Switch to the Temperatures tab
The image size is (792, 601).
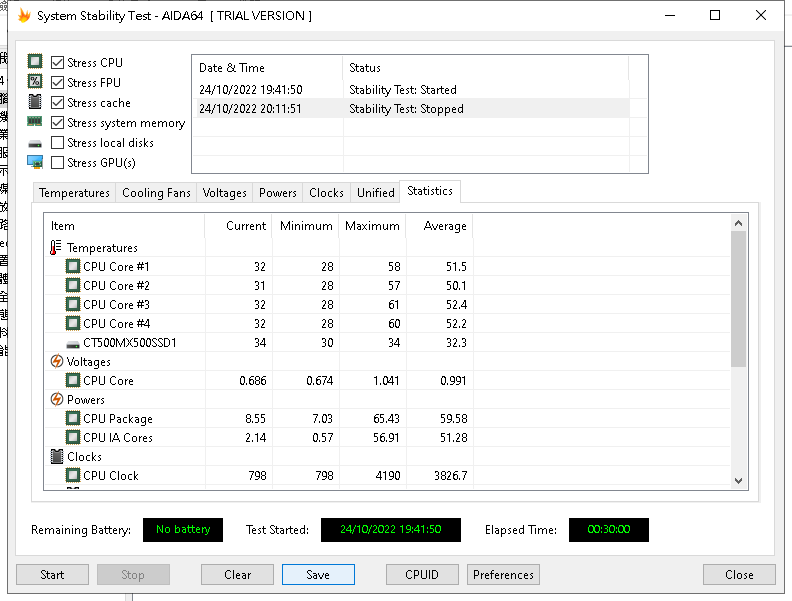tap(74, 193)
